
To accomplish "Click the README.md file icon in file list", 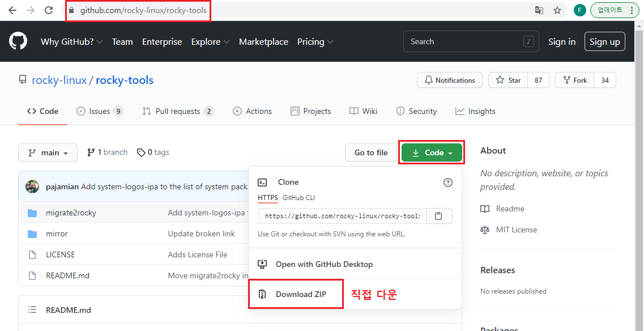I will pyautogui.click(x=32, y=276).
